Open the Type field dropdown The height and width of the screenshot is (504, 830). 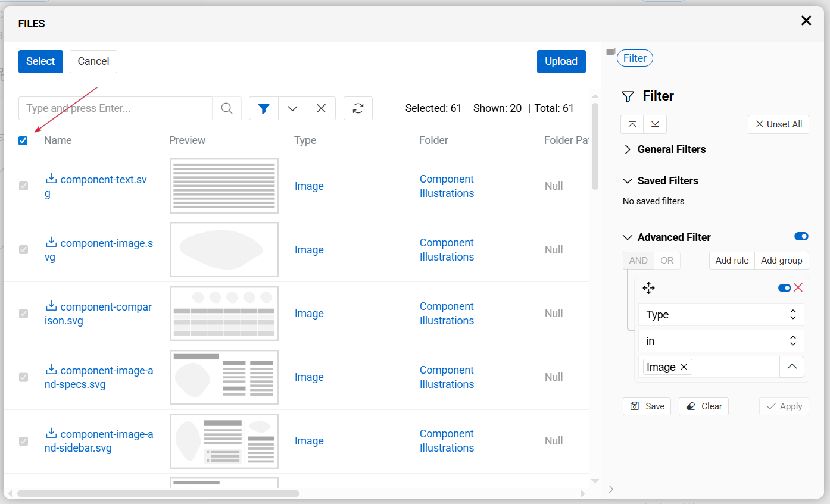pyautogui.click(x=720, y=315)
